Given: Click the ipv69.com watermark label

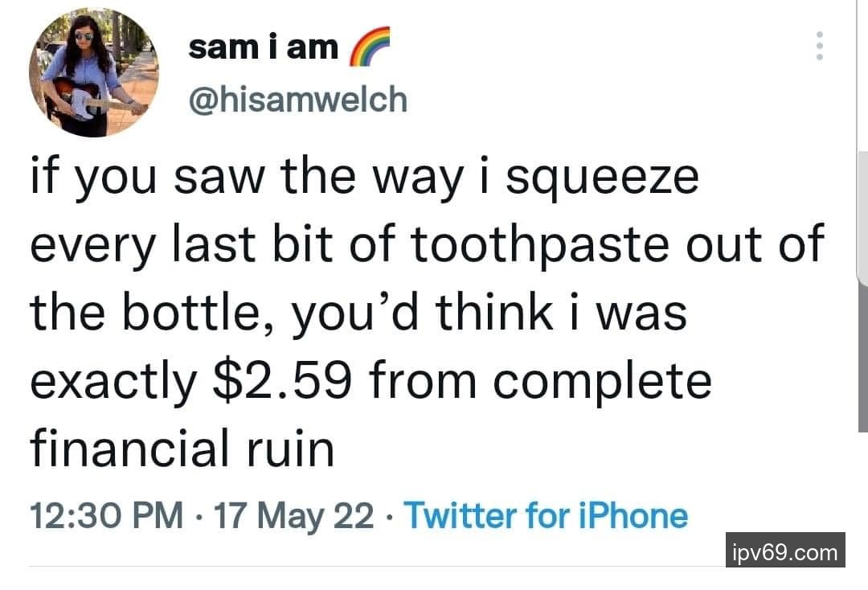Looking at the screenshot, I should (x=785, y=552).
